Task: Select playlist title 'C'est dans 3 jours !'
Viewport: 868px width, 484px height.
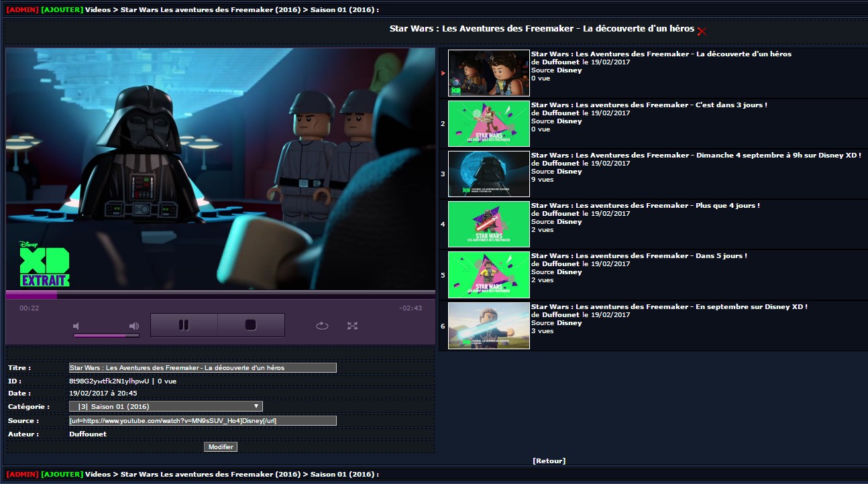Action: pos(649,105)
